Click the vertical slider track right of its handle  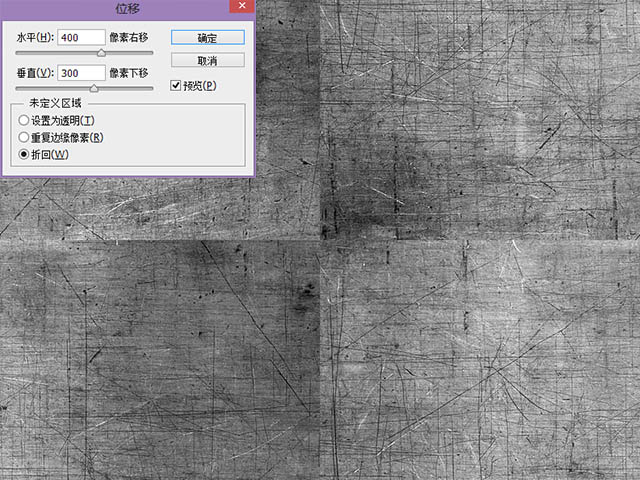coord(125,88)
